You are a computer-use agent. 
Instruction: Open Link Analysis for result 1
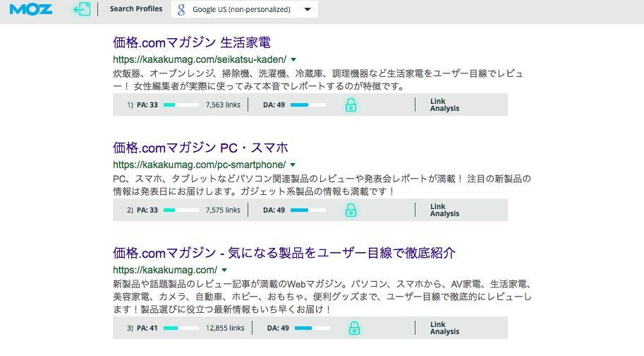(444, 105)
